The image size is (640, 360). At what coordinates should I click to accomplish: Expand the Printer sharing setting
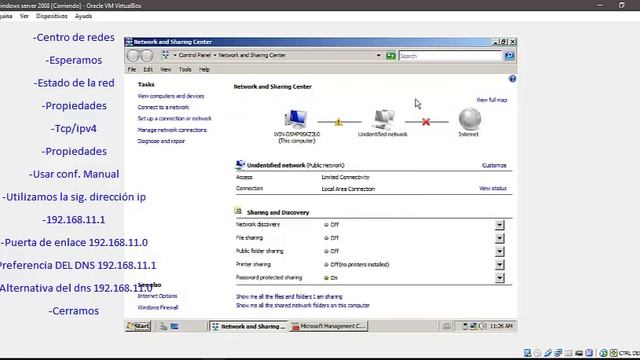(x=500, y=264)
